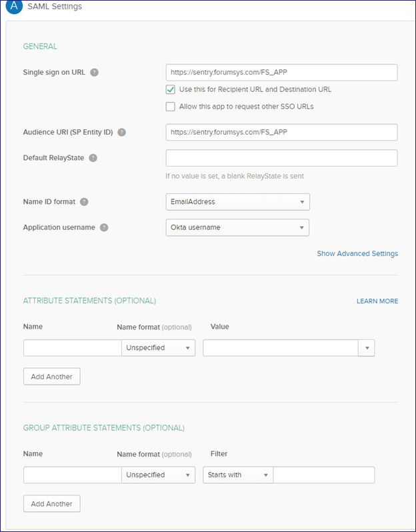
Task: Click Add Another under Attribute Statements
Action: point(52,377)
